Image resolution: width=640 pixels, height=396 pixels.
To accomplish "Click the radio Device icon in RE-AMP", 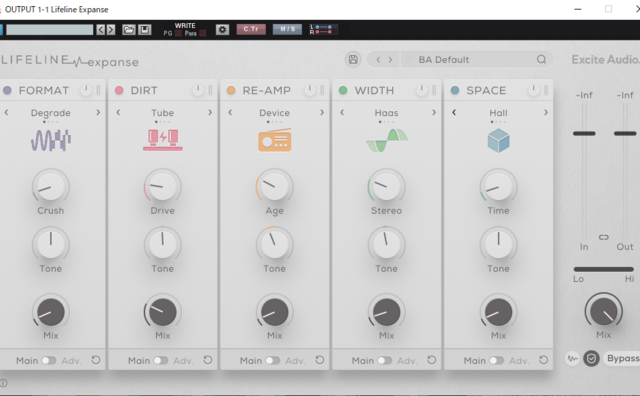I will pyautogui.click(x=274, y=140).
